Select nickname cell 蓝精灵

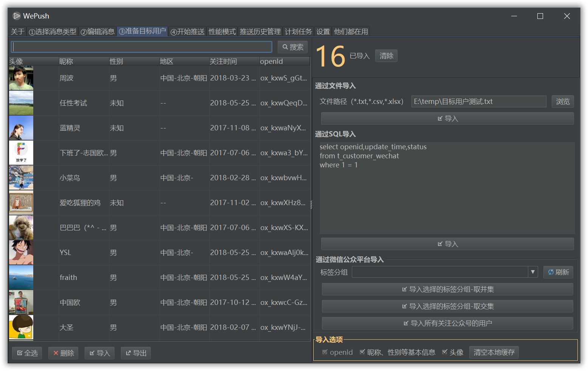(84, 128)
